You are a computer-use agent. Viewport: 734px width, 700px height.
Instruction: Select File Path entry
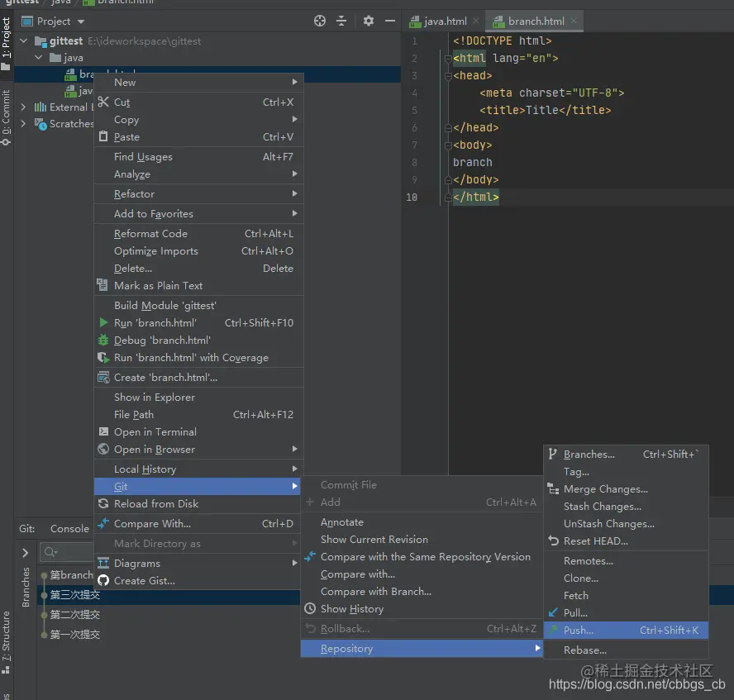point(199,415)
